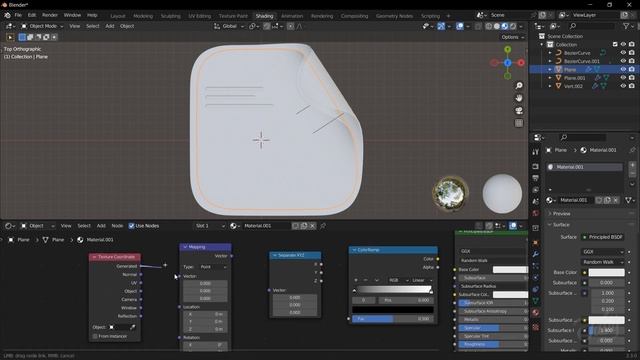Switch orthographic/perspective grid icon in viewport
The width and height of the screenshot is (640, 360).
(519, 123)
